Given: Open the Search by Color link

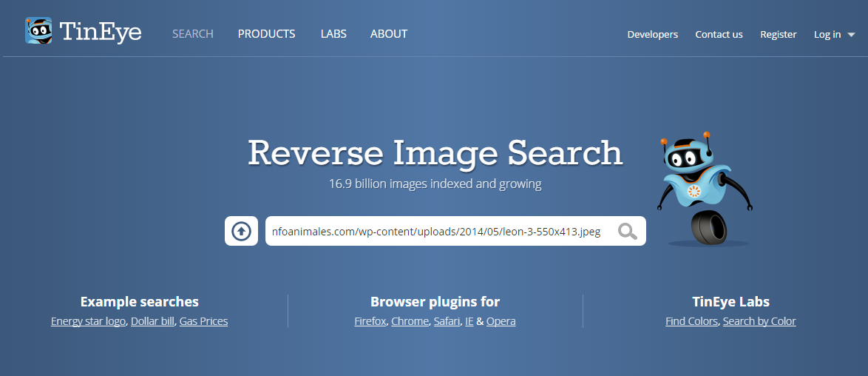Looking at the screenshot, I should (x=759, y=321).
